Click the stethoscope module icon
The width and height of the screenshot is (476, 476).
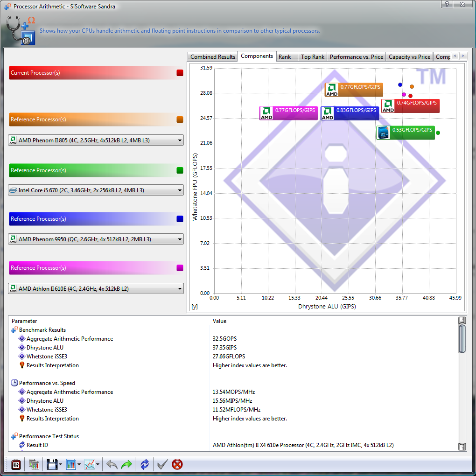pos(21,30)
